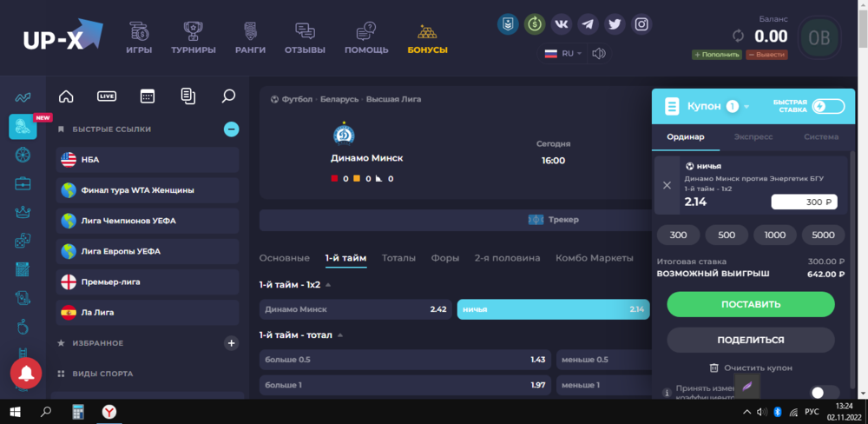868x424 pixels.
Task: Open the Ла Лига quick link
Action: (x=148, y=313)
